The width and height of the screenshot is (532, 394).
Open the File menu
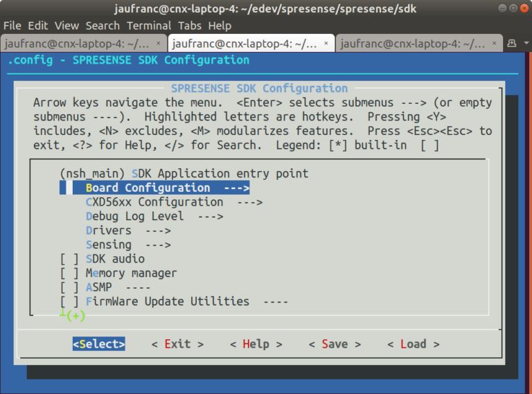click(12, 26)
